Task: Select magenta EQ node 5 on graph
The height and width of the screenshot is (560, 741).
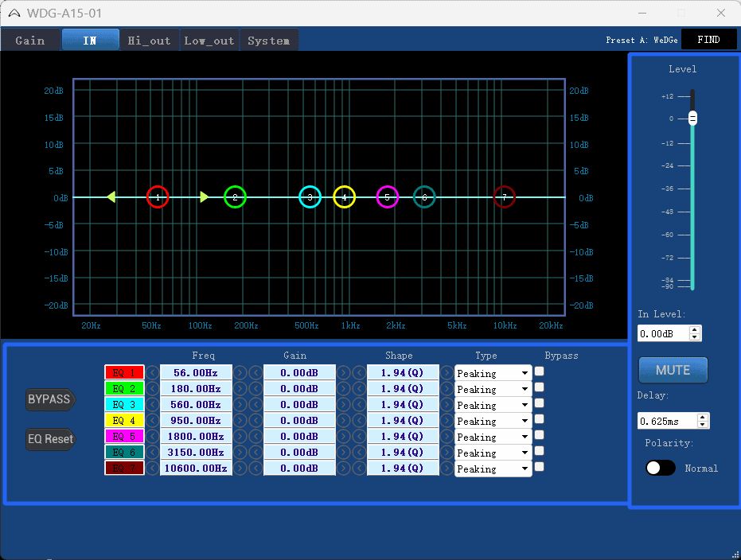Action: tap(387, 197)
